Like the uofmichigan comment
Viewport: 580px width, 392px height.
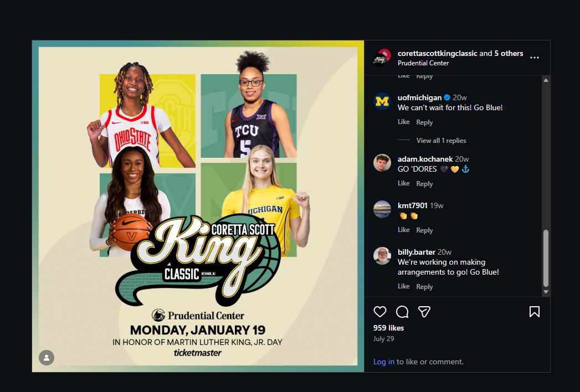tap(403, 122)
